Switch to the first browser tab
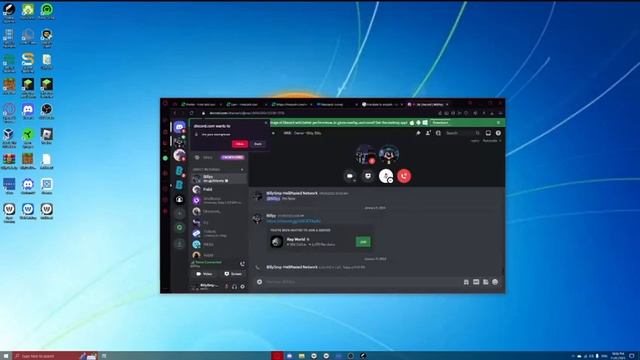640x360 pixels. (x=201, y=104)
